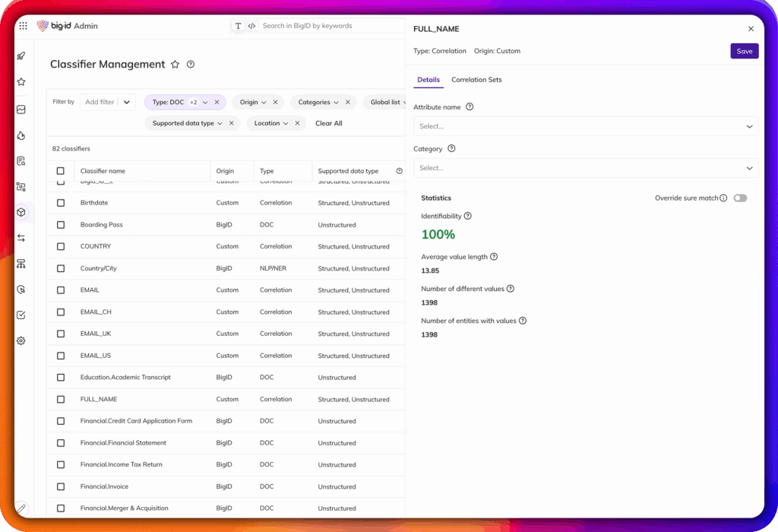Screen dimensions: 778x532
Task: Remove the Origin filter chip
Action: (x=276, y=102)
